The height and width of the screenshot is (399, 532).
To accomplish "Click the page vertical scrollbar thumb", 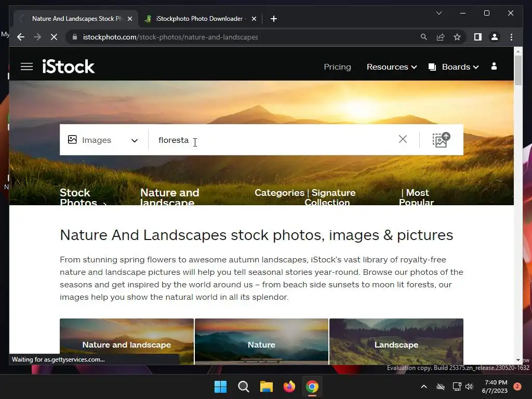I will pos(518,70).
